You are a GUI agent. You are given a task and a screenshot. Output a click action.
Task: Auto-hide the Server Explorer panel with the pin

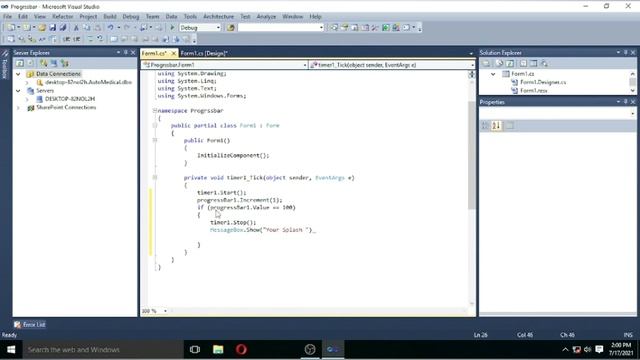pyautogui.click(x=126, y=53)
